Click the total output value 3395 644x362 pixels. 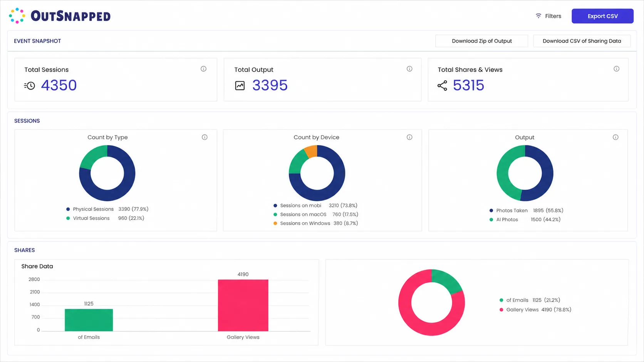270,85
